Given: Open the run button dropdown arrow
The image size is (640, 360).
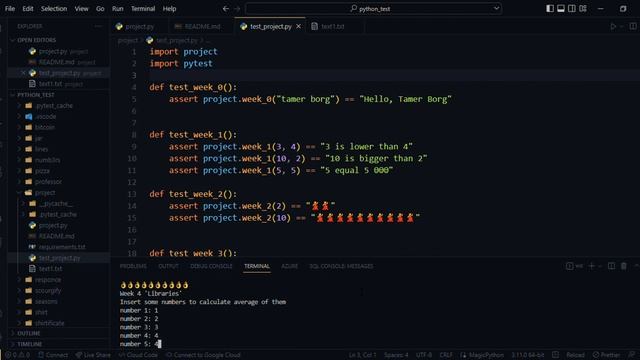Looking at the screenshot, I should click(x=622, y=26).
